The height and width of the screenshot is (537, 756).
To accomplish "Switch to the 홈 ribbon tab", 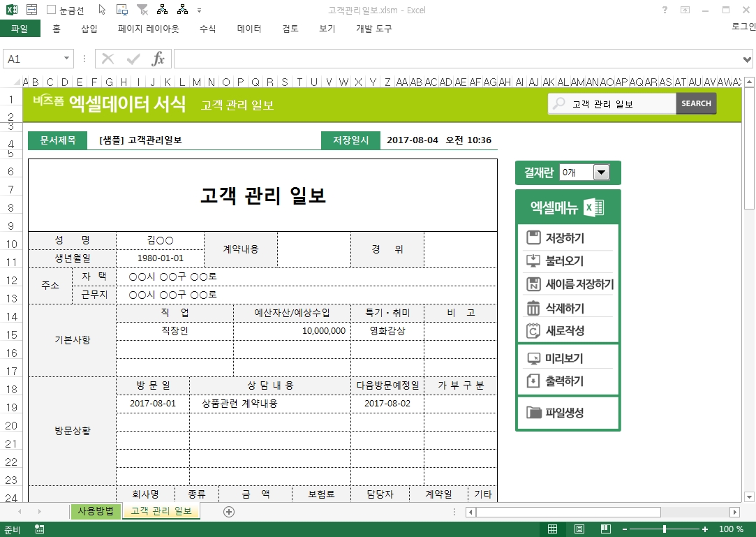I will coord(57,29).
